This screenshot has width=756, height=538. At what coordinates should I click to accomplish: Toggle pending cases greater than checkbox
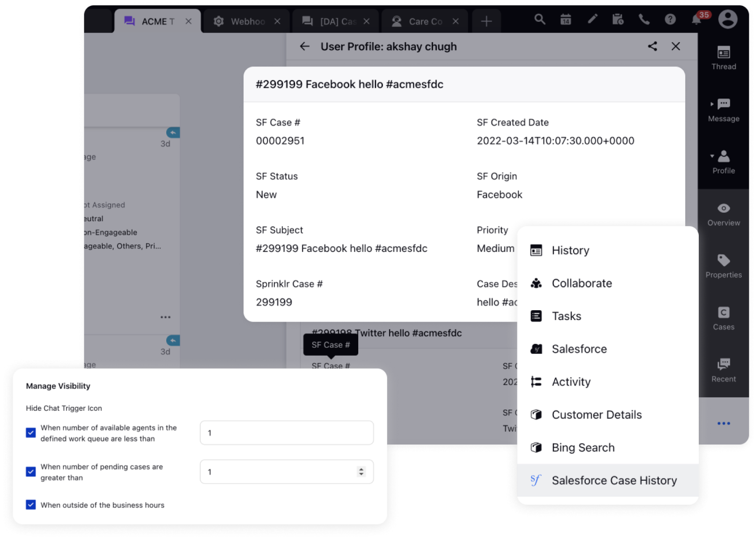click(x=31, y=471)
